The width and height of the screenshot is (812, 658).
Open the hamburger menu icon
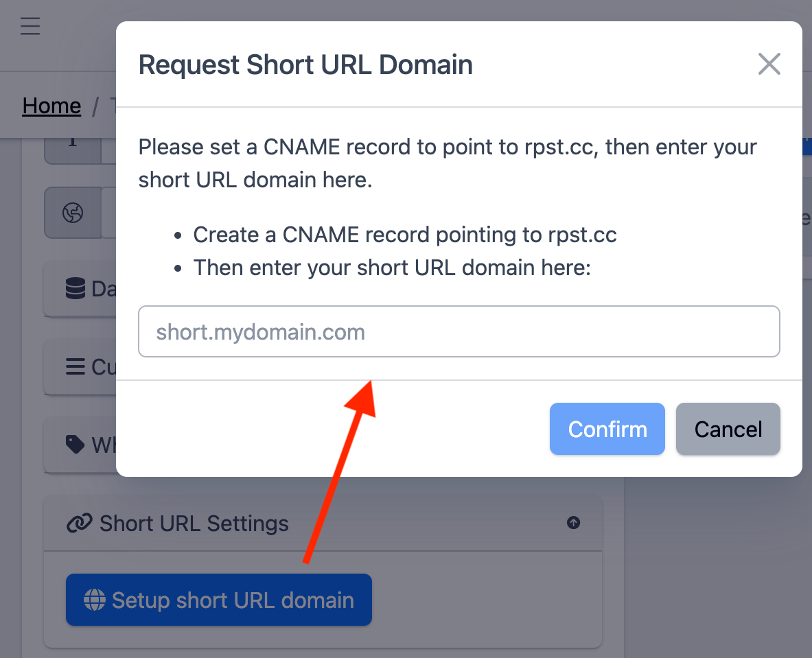tap(30, 26)
